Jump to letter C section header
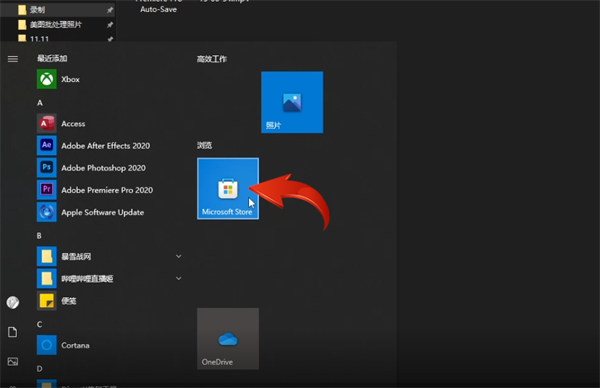 [x=39, y=324]
